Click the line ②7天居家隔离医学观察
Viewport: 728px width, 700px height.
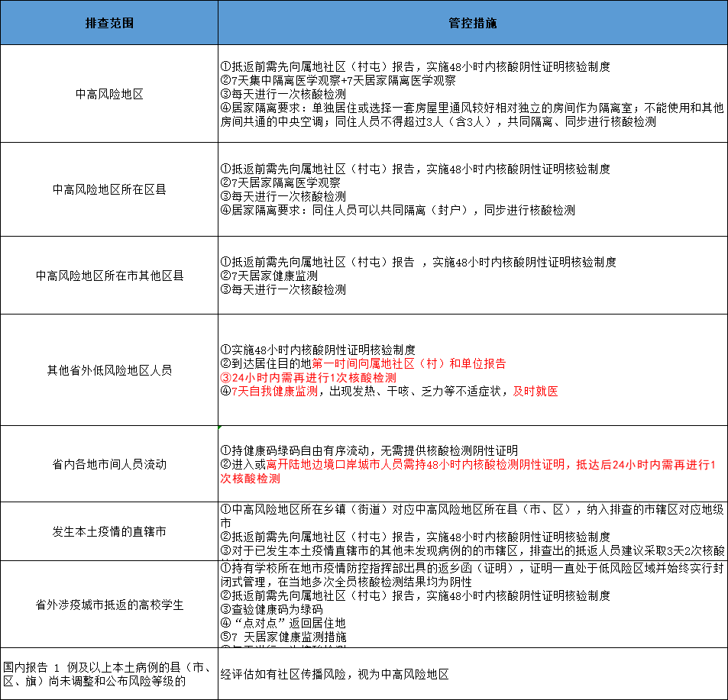pyautogui.click(x=280, y=182)
